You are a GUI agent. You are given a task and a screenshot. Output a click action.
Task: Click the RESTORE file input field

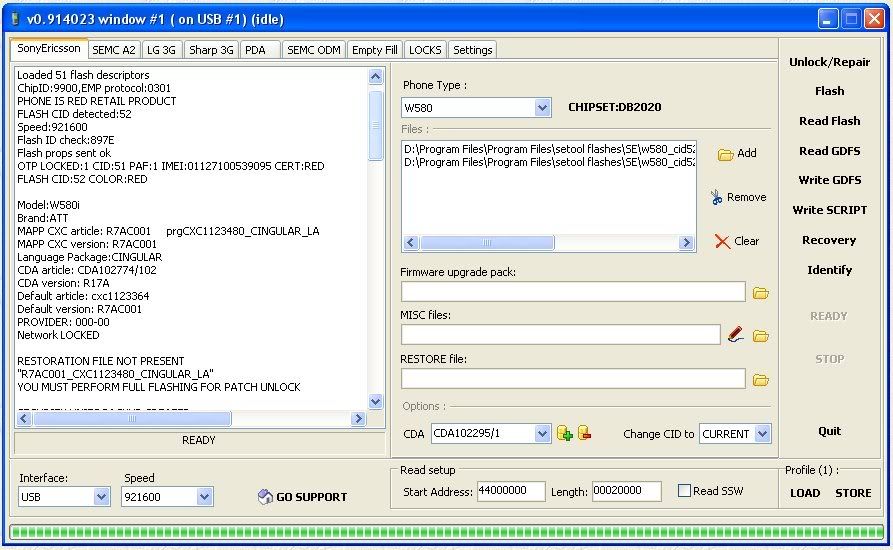[x=573, y=379]
